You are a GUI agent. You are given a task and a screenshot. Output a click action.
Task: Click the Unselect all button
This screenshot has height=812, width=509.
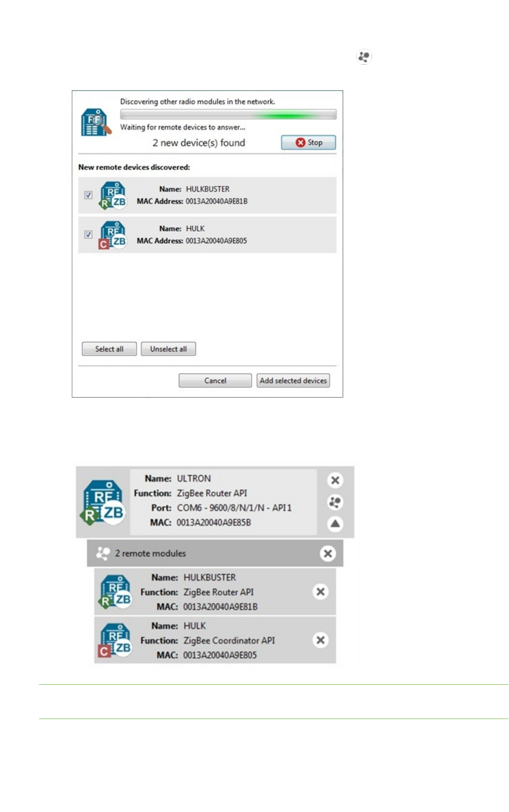168,349
